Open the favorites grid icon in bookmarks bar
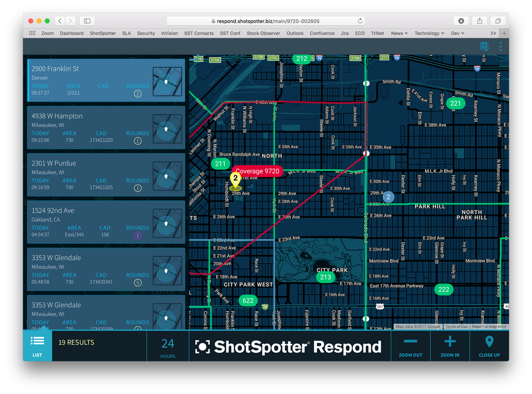The image size is (532, 394). pos(32,33)
